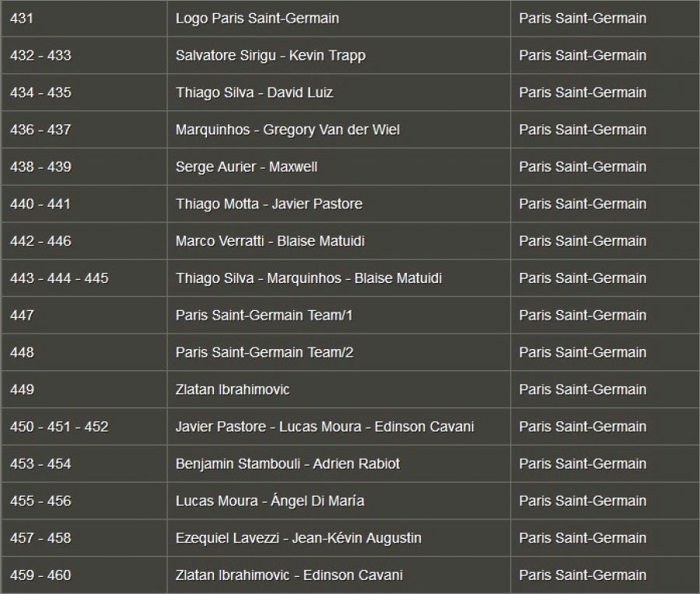Click the "Logo Paris Saint-Germain" cell
Viewport: 700px width, 594px height.
click(257, 18)
